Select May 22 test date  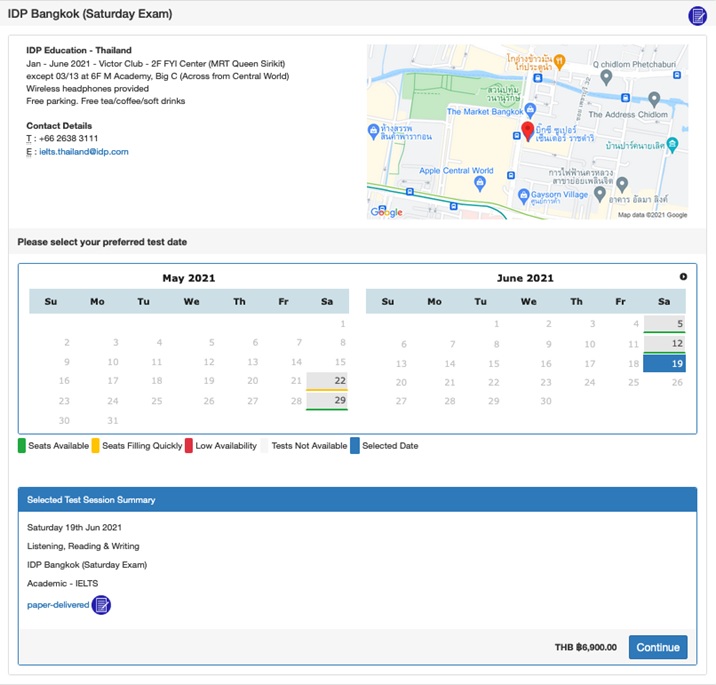point(327,381)
